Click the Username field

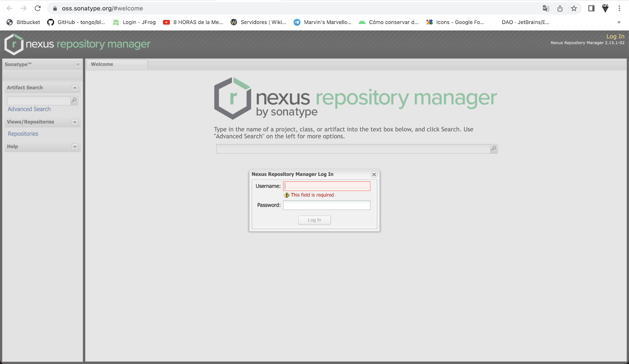click(327, 186)
